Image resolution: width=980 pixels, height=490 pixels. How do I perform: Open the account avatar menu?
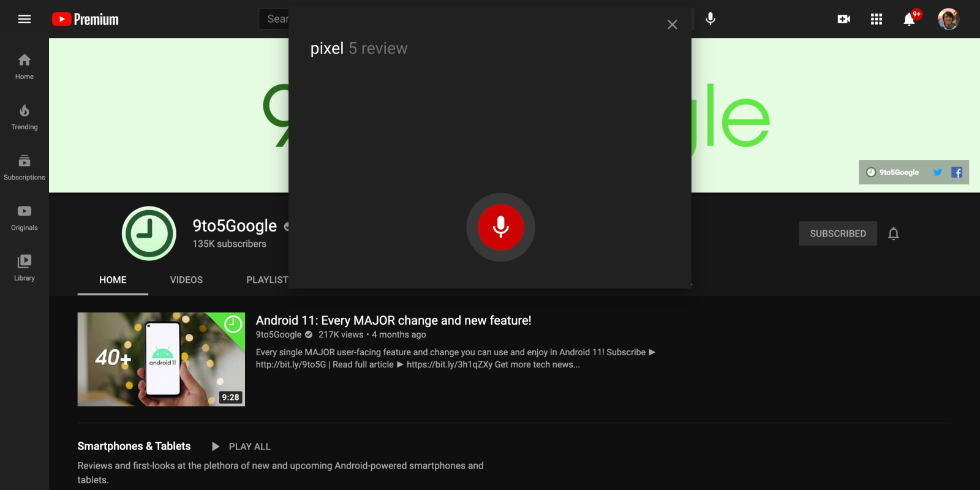pyautogui.click(x=948, y=19)
